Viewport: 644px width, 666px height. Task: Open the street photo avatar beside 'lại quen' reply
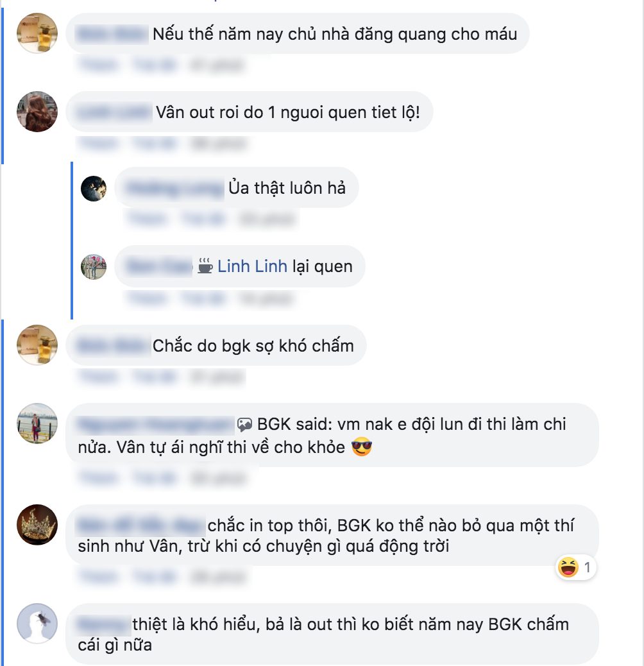[94, 267]
